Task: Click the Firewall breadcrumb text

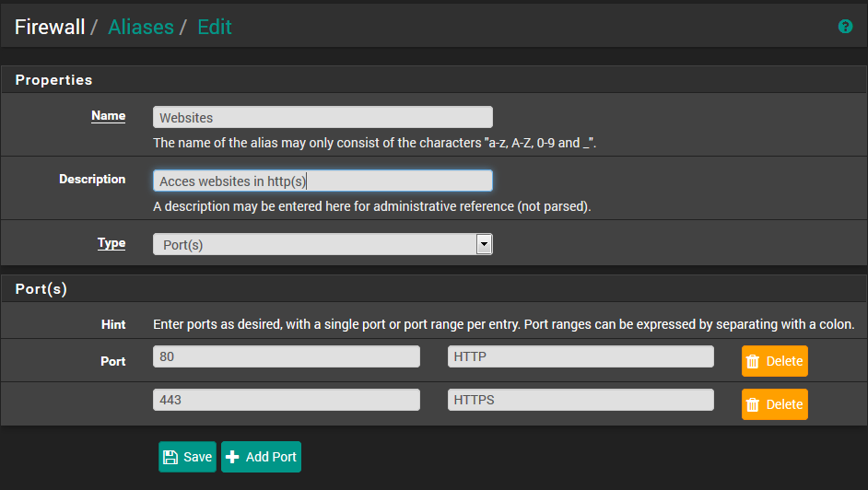Action: click(49, 27)
